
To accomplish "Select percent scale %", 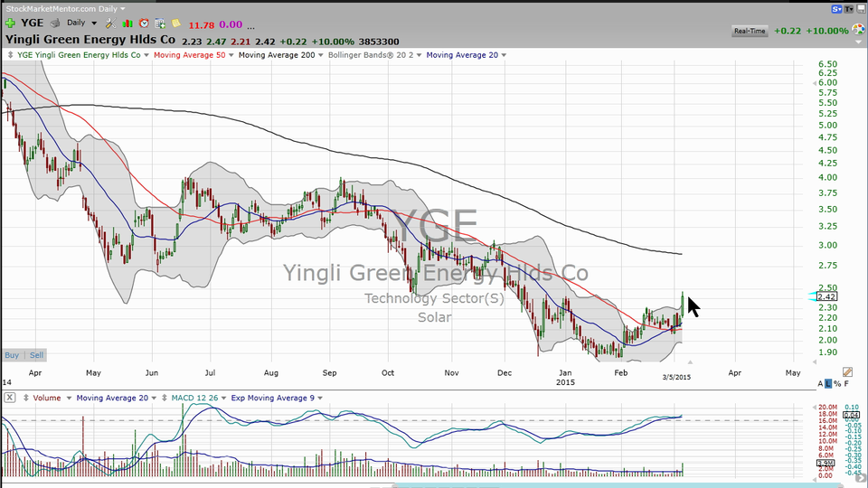I will (837, 383).
